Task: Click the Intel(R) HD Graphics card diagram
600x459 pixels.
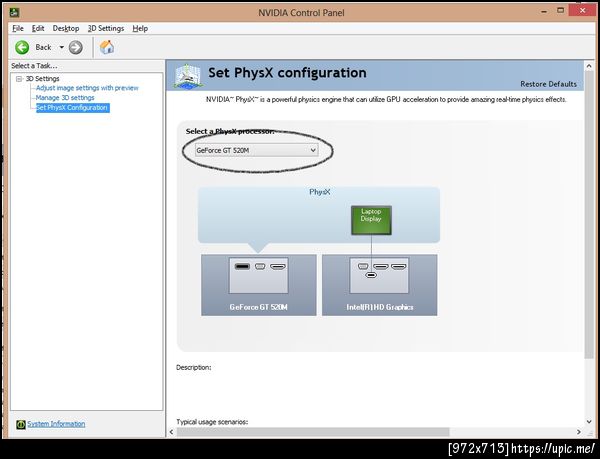Action: (x=380, y=285)
